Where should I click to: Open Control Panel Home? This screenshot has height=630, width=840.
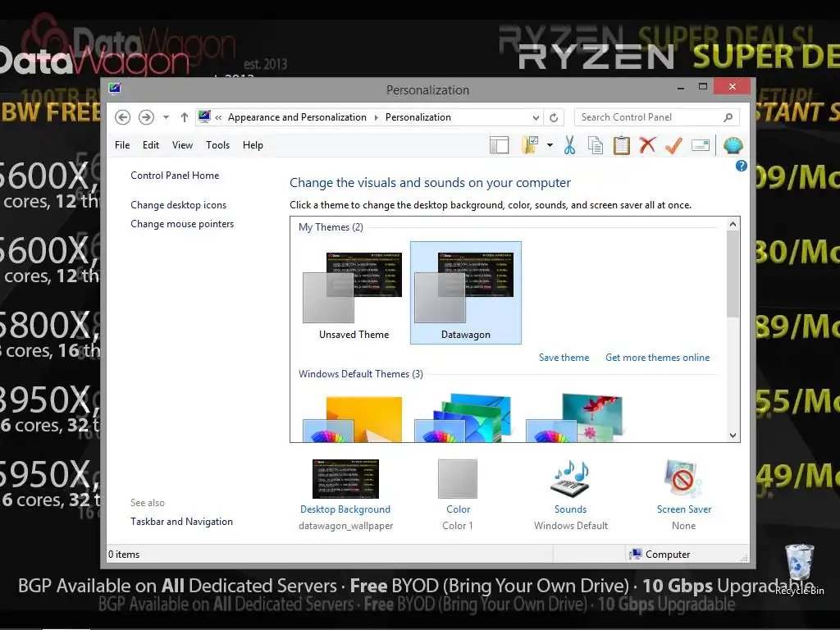pyautogui.click(x=175, y=176)
